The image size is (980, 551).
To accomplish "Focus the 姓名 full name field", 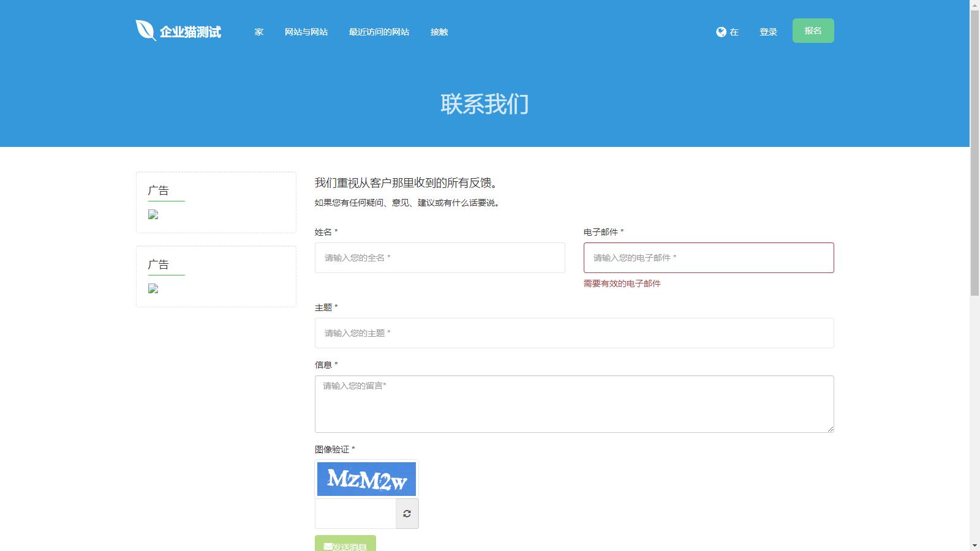I will coord(440,258).
